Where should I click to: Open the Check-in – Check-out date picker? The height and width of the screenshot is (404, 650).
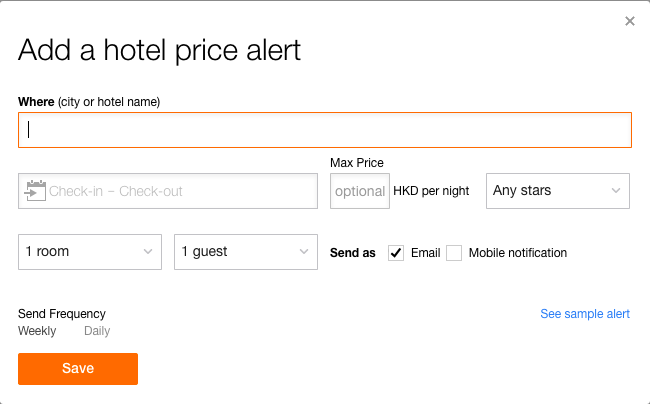(168, 191)
